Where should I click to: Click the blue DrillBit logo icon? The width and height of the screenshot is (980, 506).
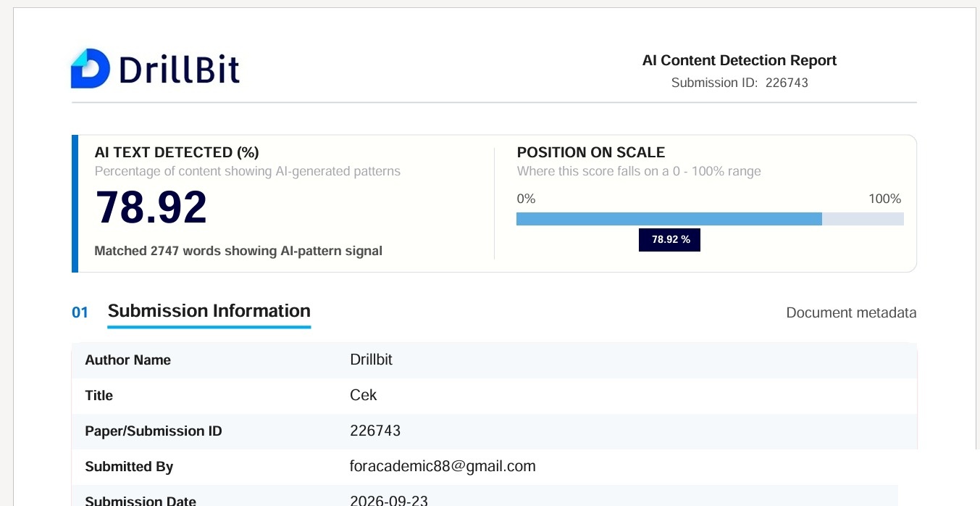point(90,69)
